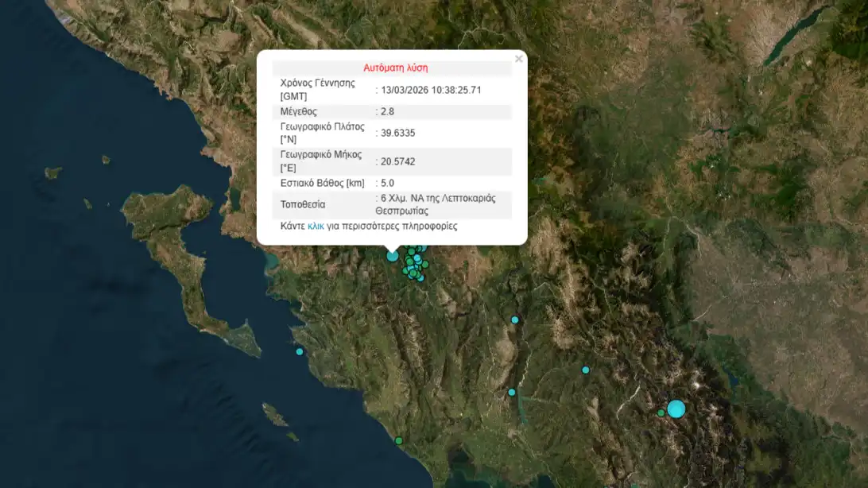Click the location text 'ΝΑ της Λεπτοκαριάς Θεσπρωτίας'
868x488 pixels.
[436, 205]
